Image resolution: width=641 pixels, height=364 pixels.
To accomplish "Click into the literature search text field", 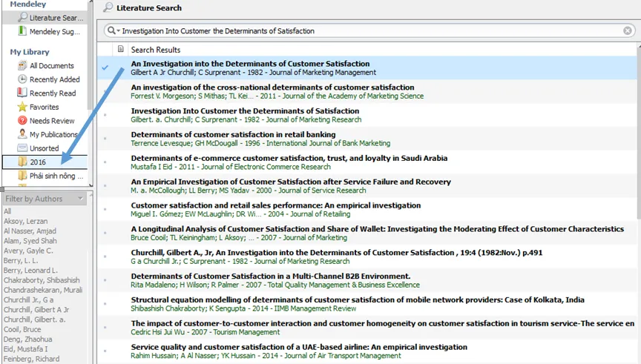I will click(371, 31).
